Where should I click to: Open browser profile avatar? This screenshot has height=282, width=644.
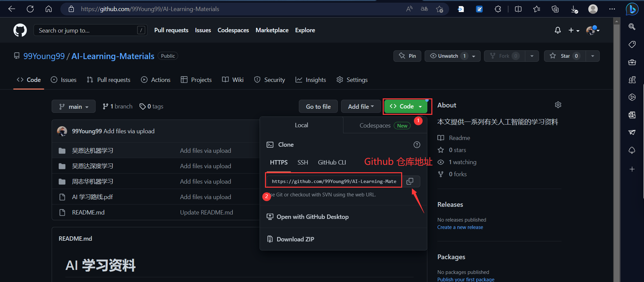(593, 9)
